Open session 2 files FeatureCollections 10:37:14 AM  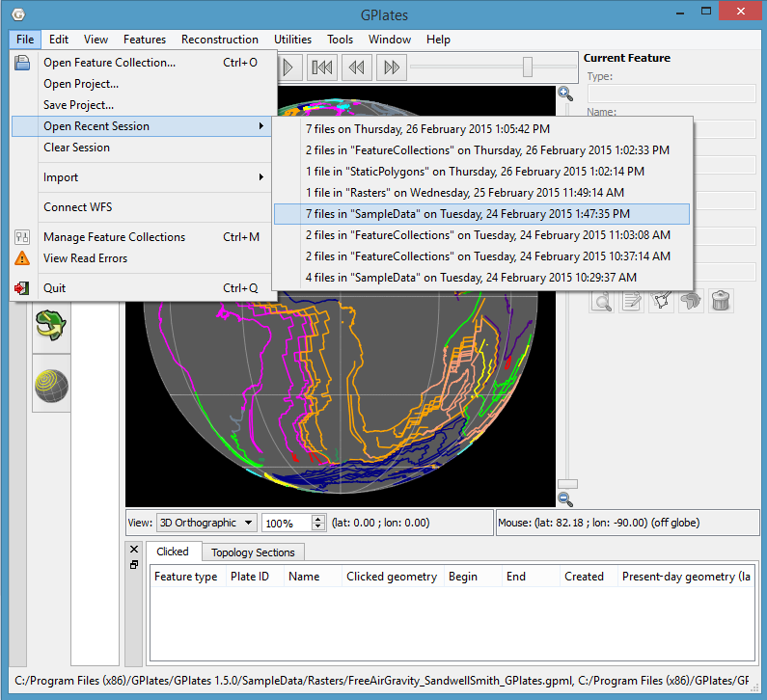[x=481, y=256]
